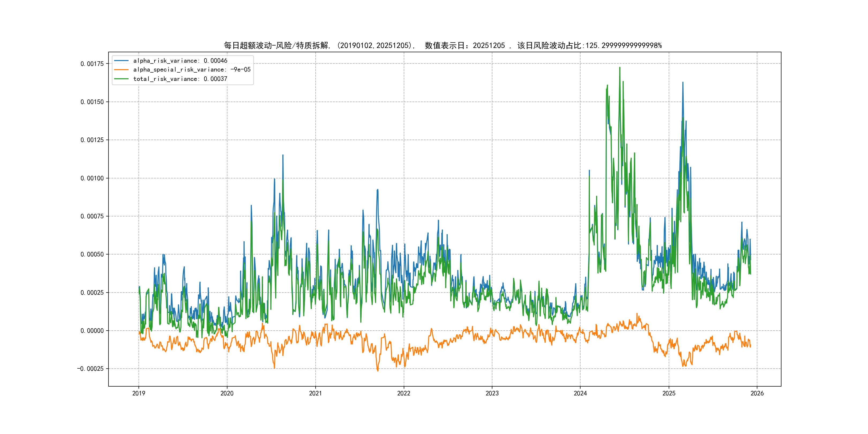Click the 2024 x-axis tick label

point(580,393)
